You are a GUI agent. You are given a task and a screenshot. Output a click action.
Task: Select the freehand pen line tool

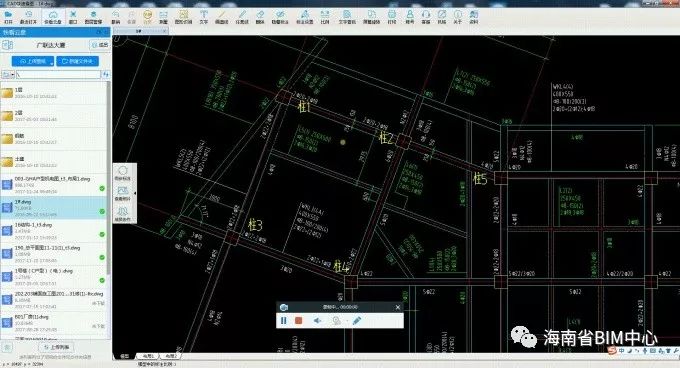coord(242,17)
